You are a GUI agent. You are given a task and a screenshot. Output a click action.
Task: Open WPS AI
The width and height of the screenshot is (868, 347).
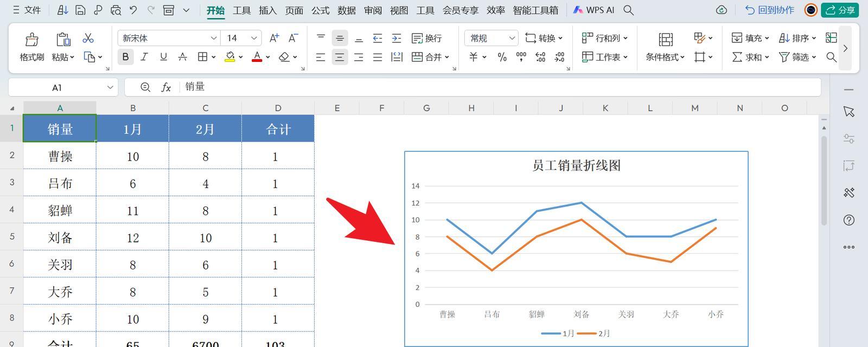pos(593,10)
